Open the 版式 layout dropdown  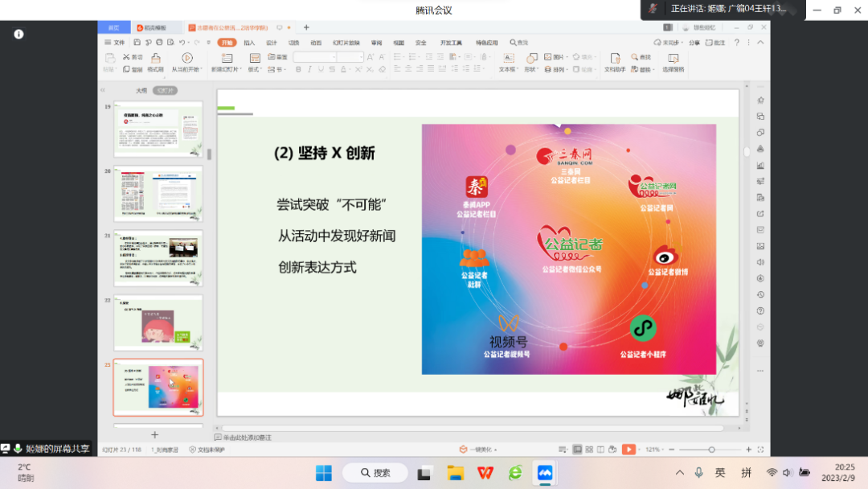[255, 70]
